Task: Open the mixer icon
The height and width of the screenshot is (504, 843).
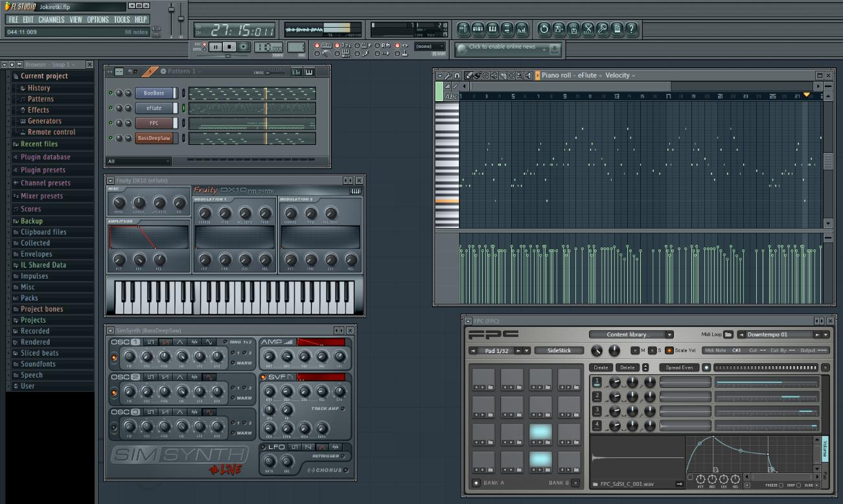Action: [x=522, y=29]
